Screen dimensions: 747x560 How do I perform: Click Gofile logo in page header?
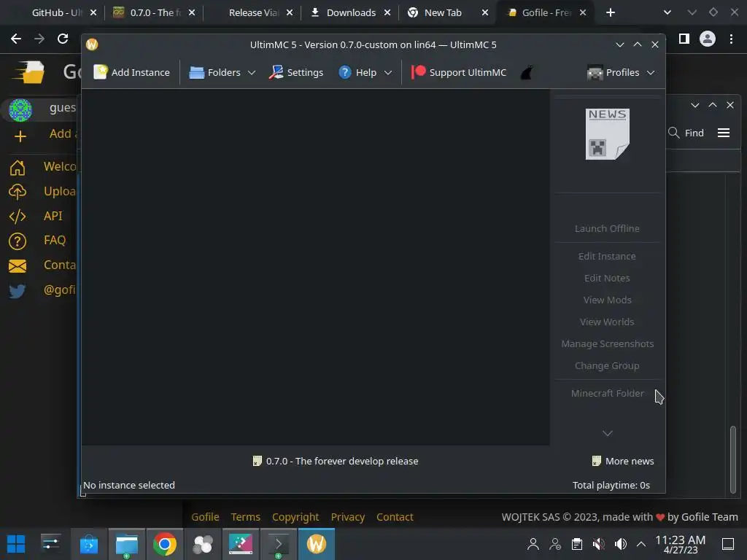tap(29, 72)
